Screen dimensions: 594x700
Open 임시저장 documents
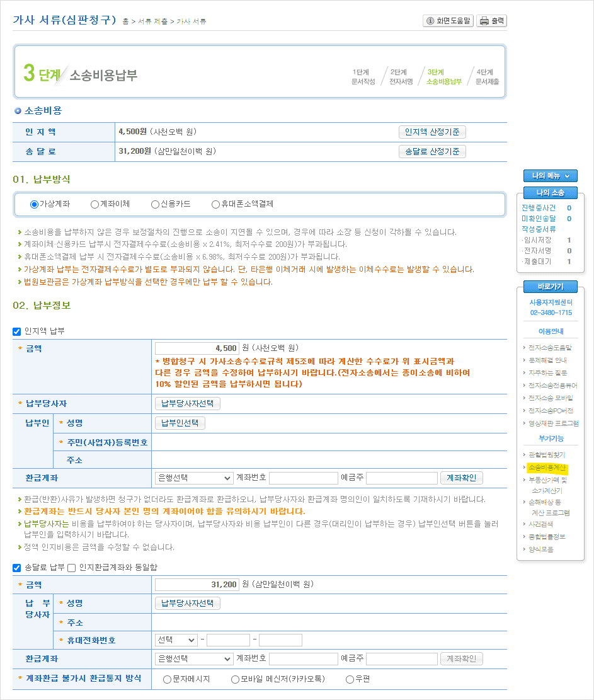537,240
